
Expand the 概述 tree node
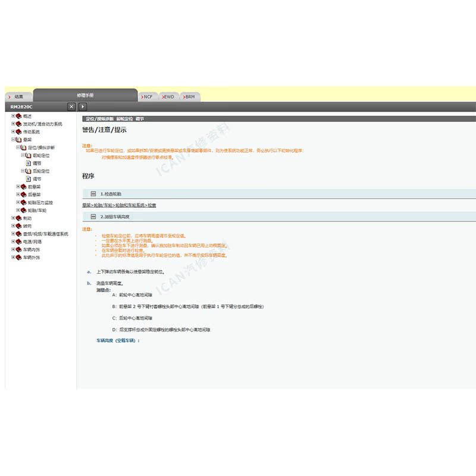(13, 116)
